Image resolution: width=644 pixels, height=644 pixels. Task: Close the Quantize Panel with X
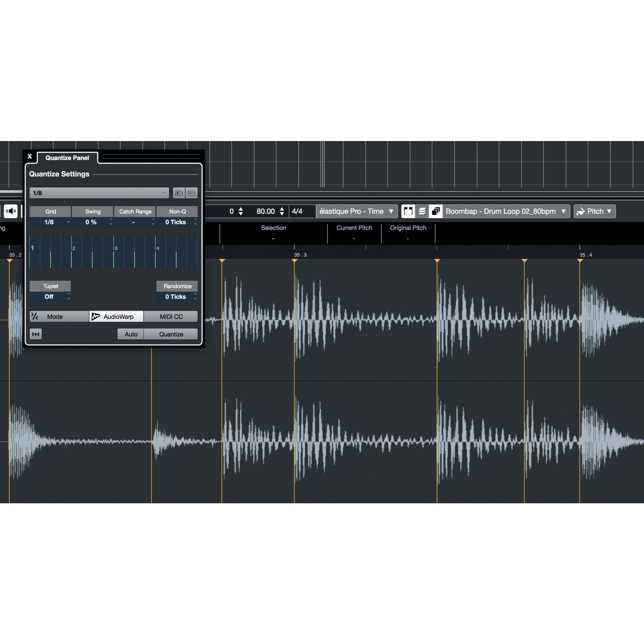click(x=30, y=156)
